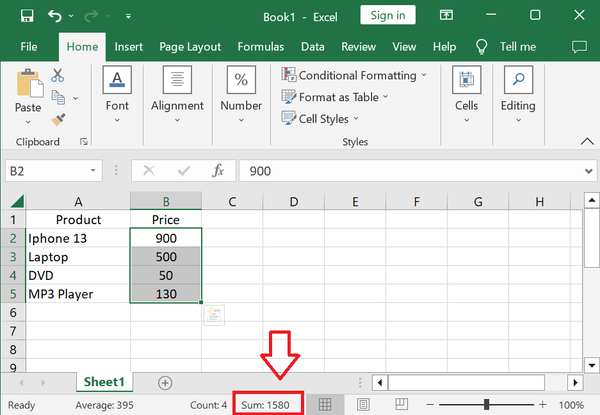Click the Paste clipboard icon

[x=29, y=83]
